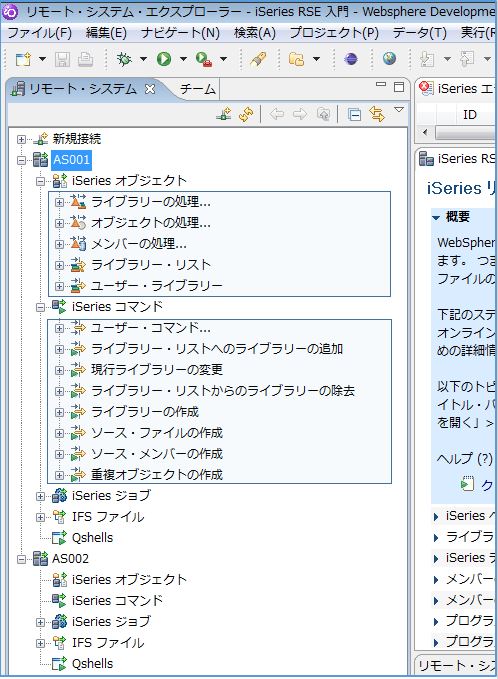Click the new connection icon in view toolbar
The width and height of the screenshot is (498, 679).
click(x=224, y=114)
